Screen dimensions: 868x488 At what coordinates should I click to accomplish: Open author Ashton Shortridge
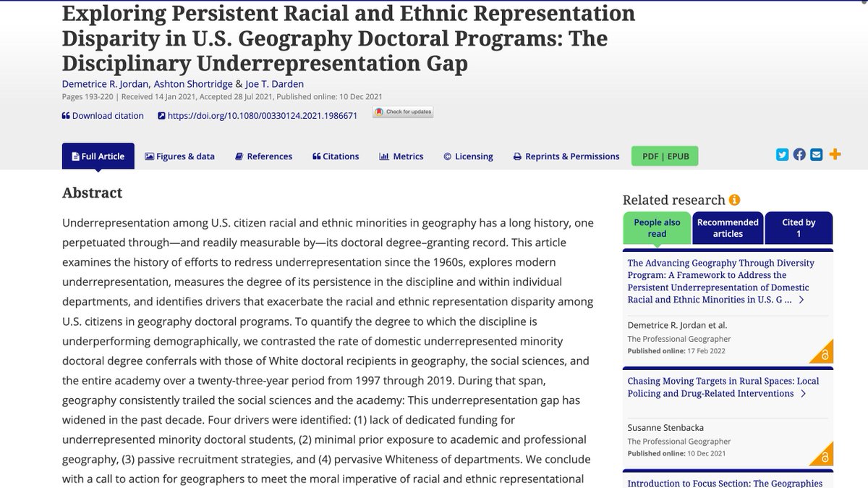[x=193, y=84]
